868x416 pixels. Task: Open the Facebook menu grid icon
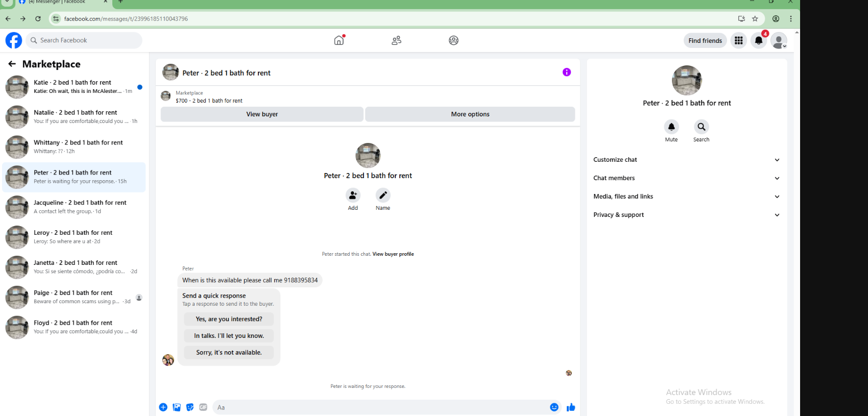click(x=738, y=40)
